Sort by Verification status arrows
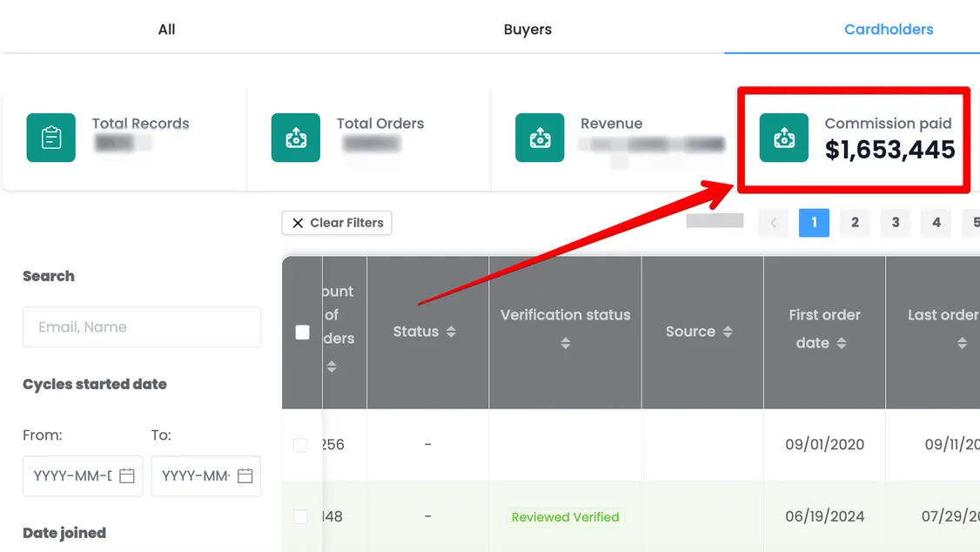The image size is (980, 552). [565, 343]
